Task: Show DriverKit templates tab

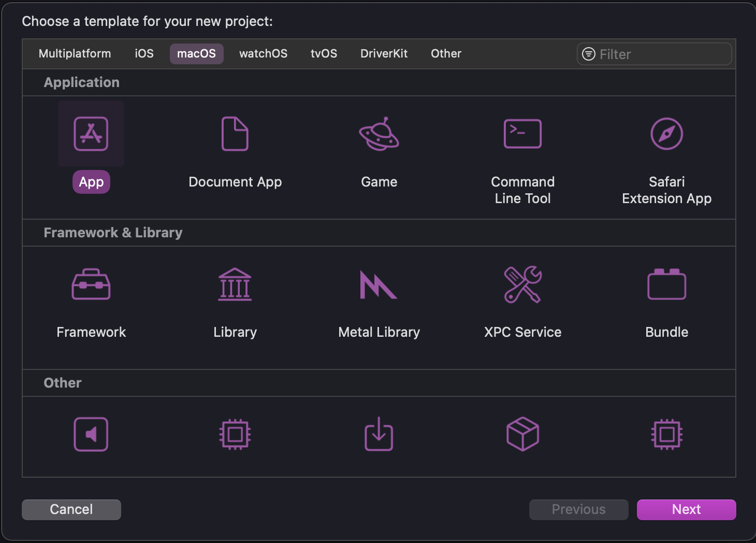Action: 384,54
